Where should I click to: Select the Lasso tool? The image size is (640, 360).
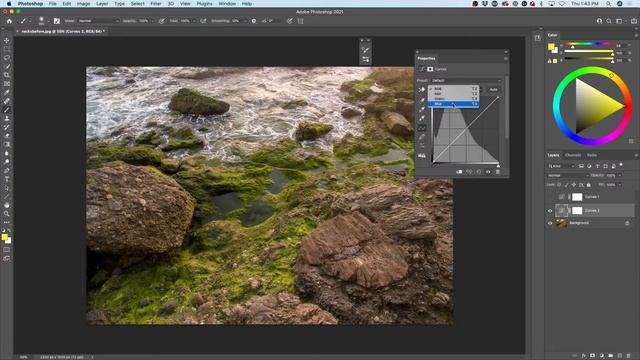click(x=7, y=58)
